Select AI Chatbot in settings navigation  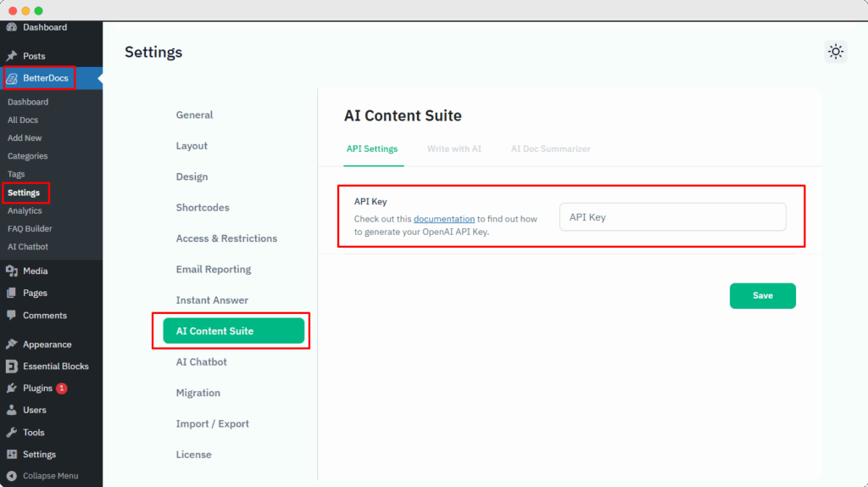[x=201, y=362]
